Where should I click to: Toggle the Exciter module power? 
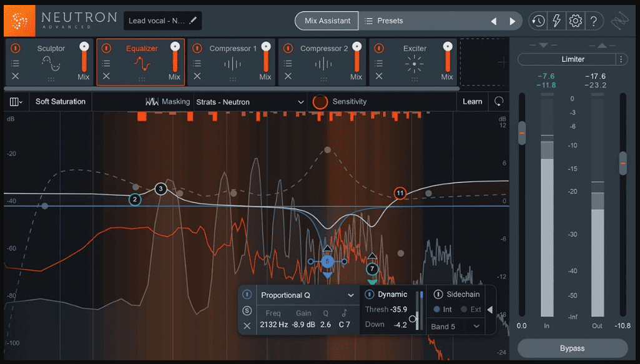point(379,48)
